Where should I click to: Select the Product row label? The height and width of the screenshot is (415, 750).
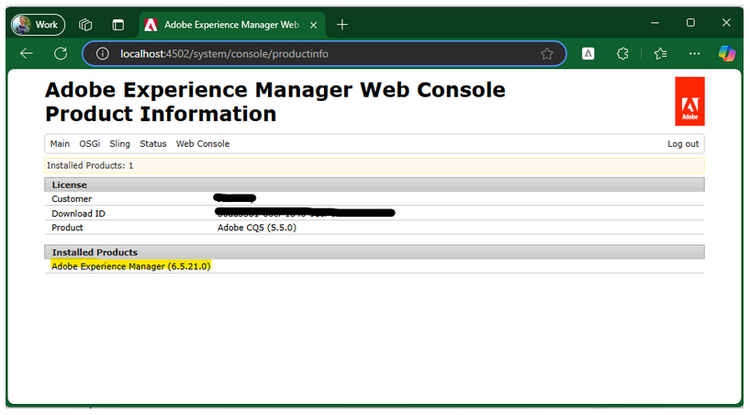[67, 228]
